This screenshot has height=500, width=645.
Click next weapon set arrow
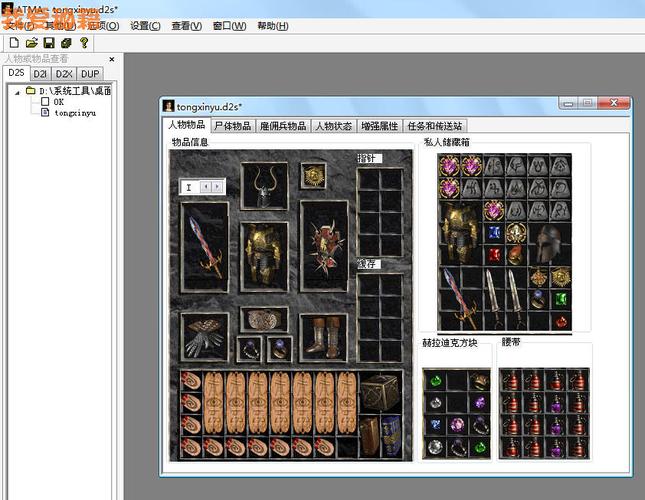pos(218,187)
